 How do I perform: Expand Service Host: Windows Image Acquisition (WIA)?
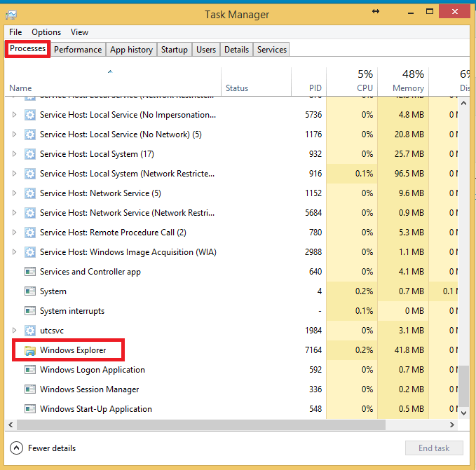[x=14, y=252]
